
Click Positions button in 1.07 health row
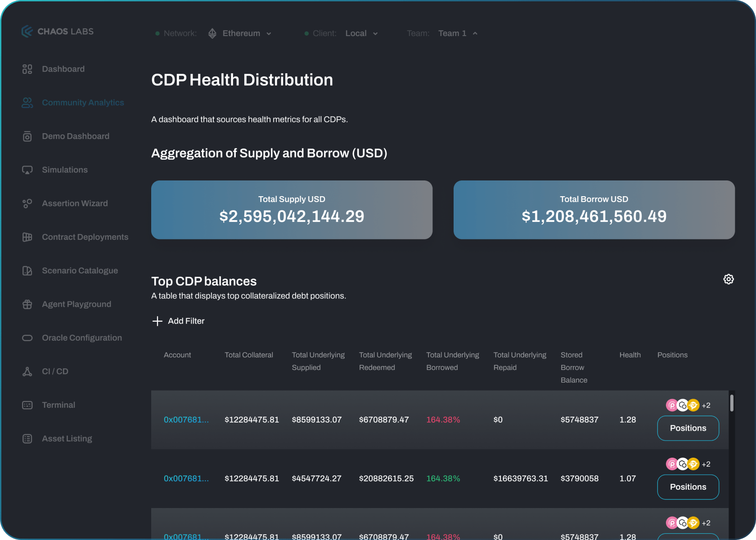click(688, 487)
